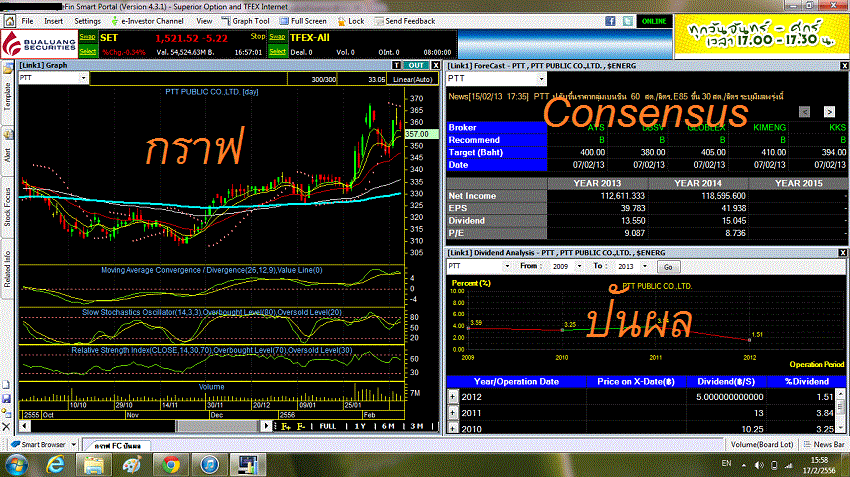The width and height of the screenshot is (850, 477).
Task: Open Send Feedback
Action: (x=405, y=21)
